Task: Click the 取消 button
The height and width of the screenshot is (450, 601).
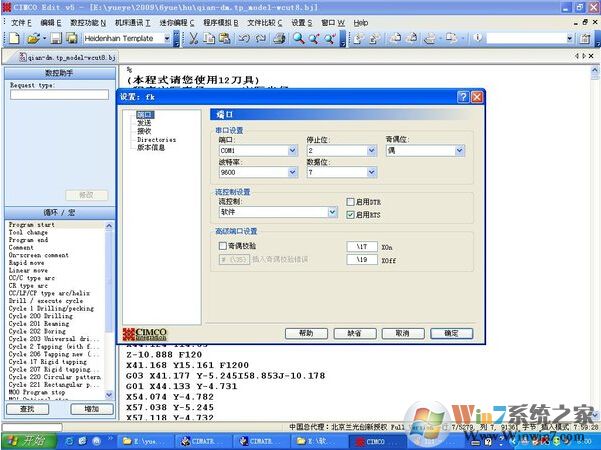Action: point(402,333)
